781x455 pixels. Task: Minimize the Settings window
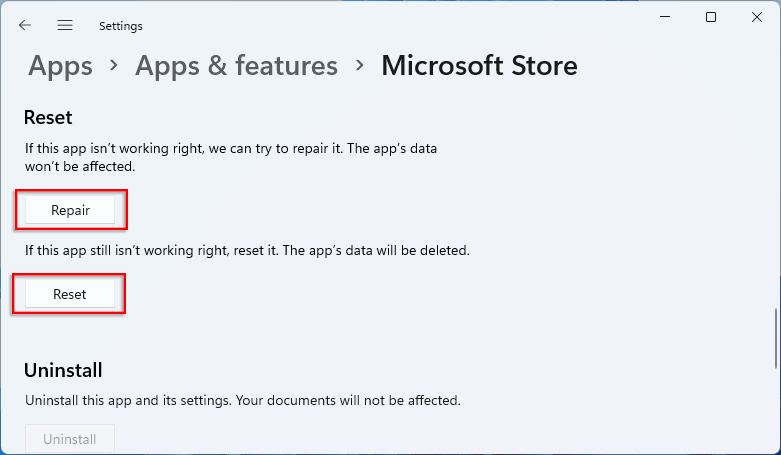coord(664,17)
